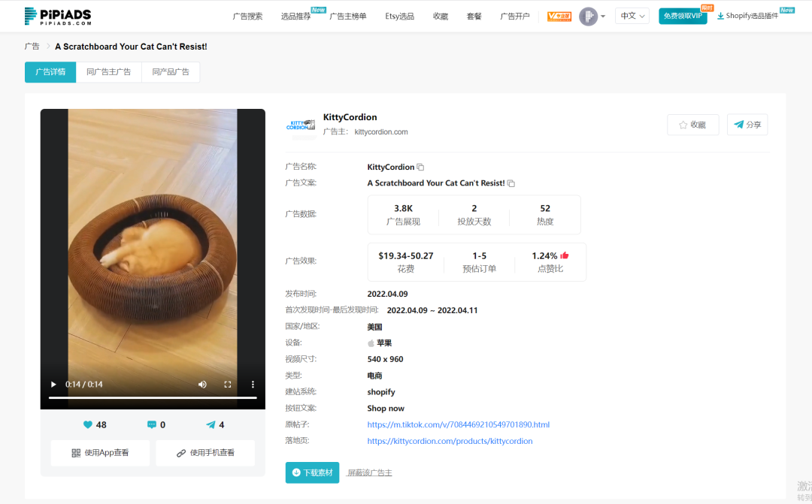This screenshot has width=812, height=504.
Task: Click the publish date 2022.04.09
Action: coord(387,294)
